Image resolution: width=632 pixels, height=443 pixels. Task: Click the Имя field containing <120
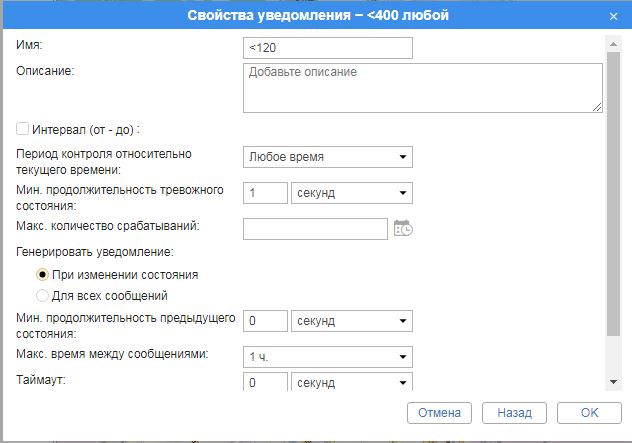point(328,48)
